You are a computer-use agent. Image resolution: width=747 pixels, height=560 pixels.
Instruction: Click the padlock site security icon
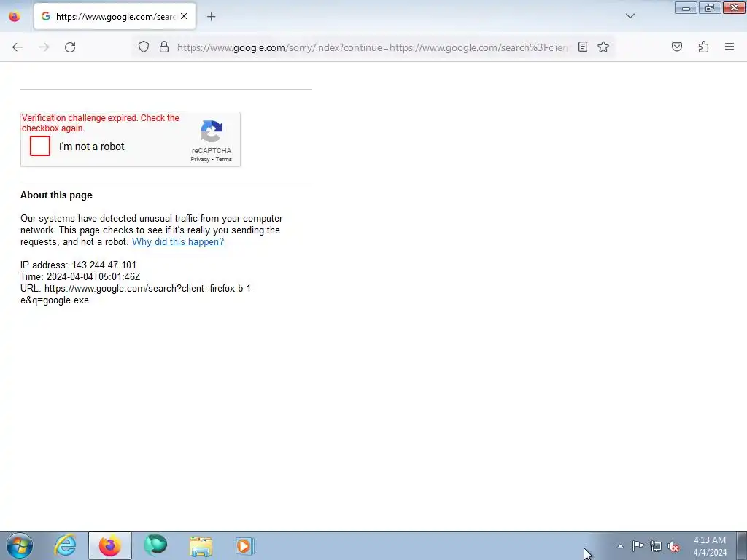point(164,47)
